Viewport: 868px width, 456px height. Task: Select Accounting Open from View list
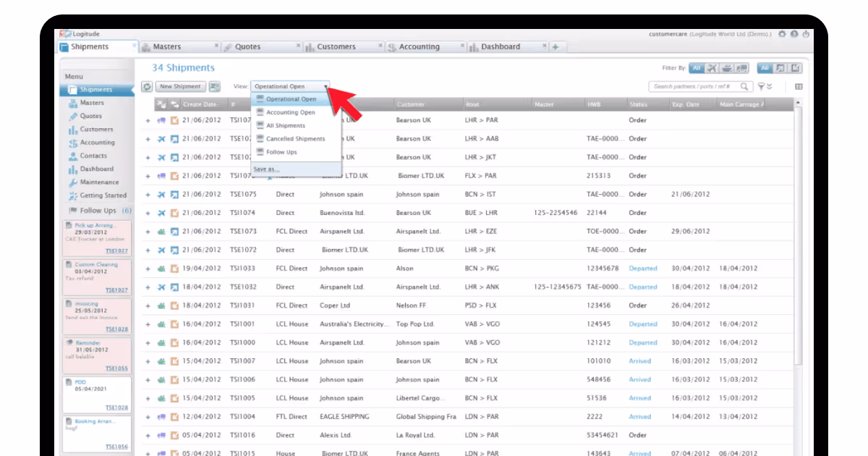click(296, 112)
